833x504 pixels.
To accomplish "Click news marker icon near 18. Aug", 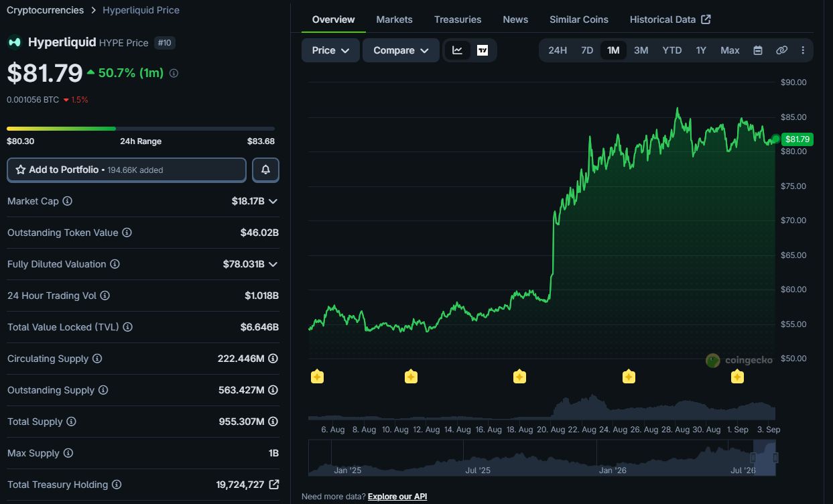I will 519,377.
